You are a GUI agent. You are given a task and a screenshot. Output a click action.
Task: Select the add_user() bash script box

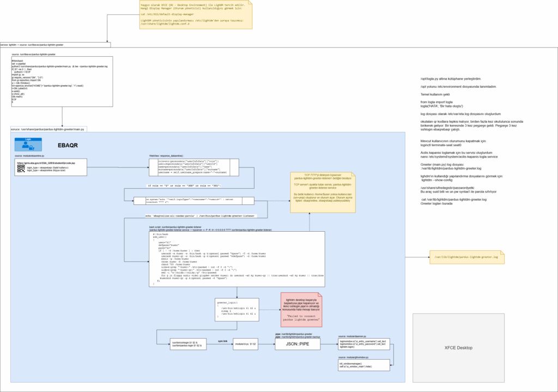pyautogui.click(x=237, y=259)
